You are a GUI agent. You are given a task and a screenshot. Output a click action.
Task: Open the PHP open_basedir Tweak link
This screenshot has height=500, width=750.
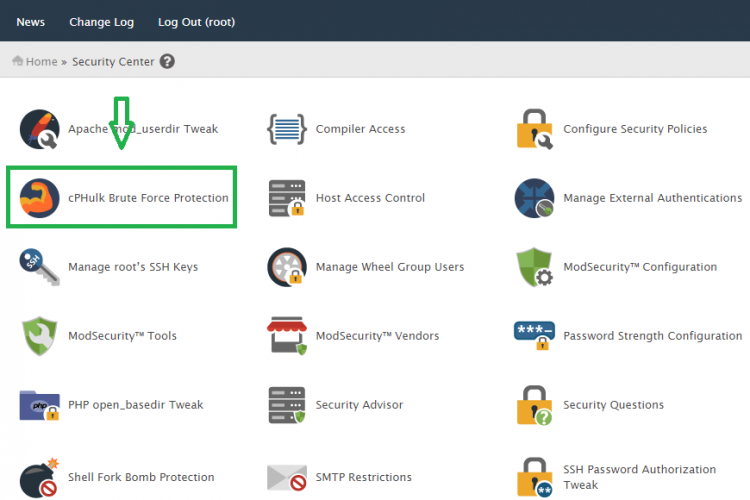point(136,405)
